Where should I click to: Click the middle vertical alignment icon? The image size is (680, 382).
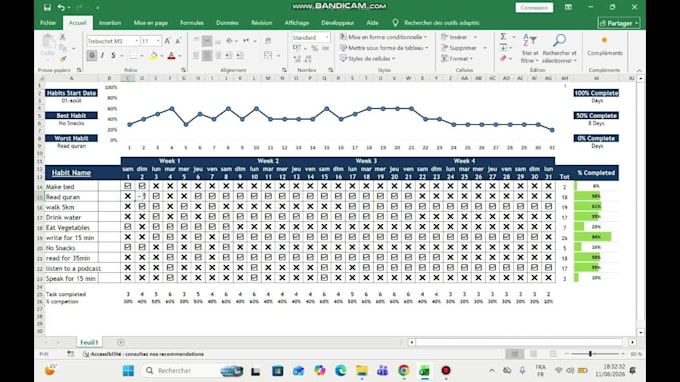(x=207, y=41)
